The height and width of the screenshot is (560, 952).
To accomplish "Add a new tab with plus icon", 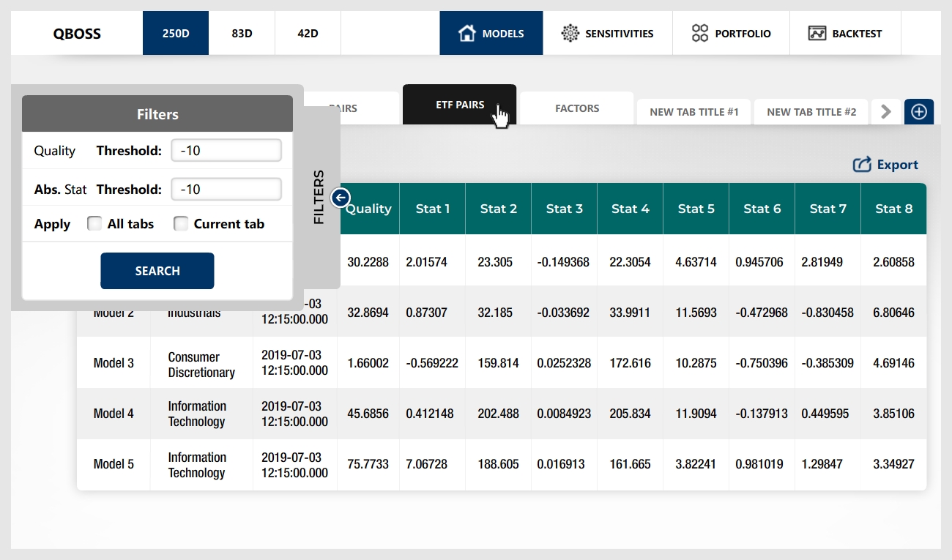I will [x=919, y=112].
